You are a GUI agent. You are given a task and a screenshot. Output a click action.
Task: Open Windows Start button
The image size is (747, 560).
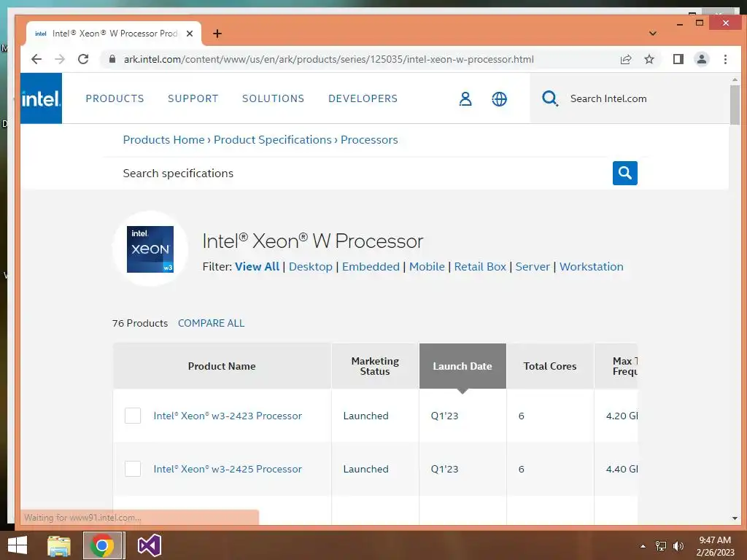[18, 545]
